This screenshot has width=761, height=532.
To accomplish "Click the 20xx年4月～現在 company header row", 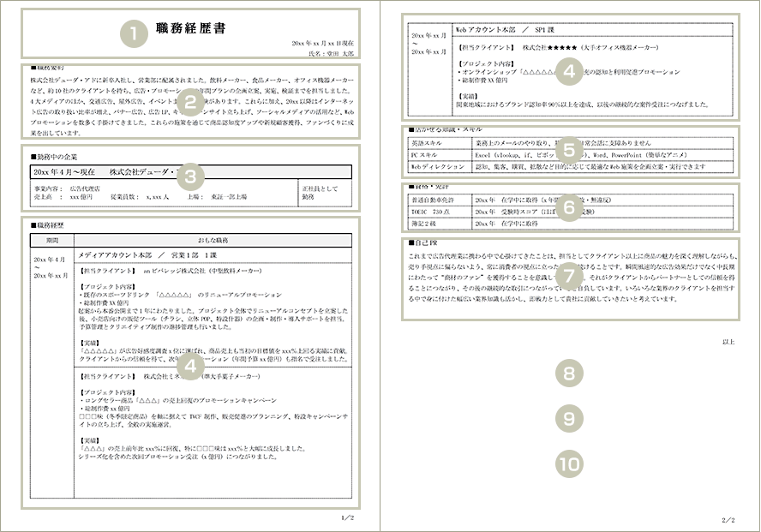I will pyautogui.click(x=191, y=171).
